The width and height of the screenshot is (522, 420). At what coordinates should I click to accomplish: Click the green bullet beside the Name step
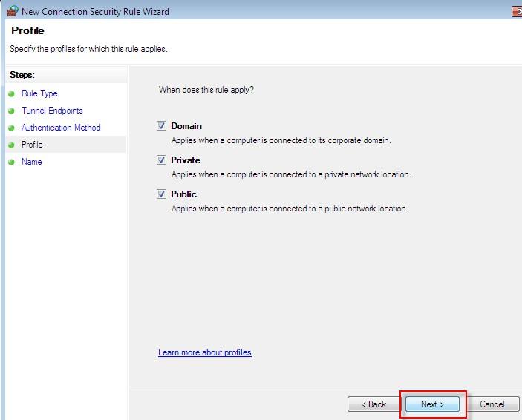pos(11,163)
